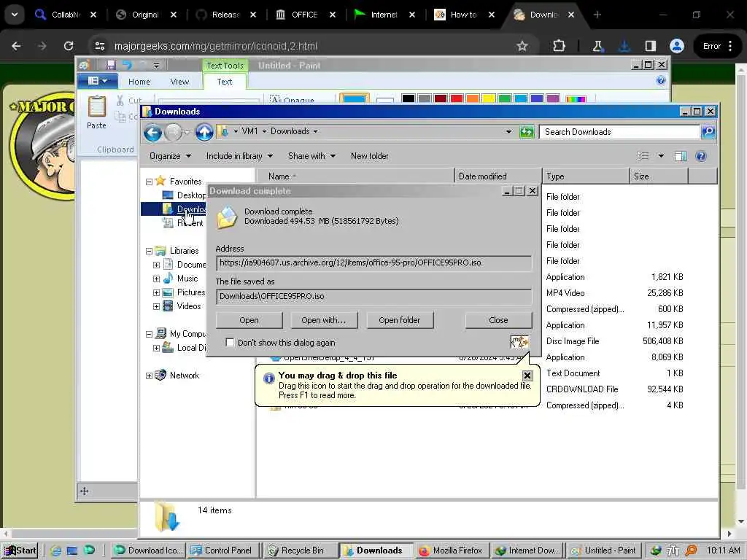Open Paint help icon
747x560 pixels.
pos(661,80)
